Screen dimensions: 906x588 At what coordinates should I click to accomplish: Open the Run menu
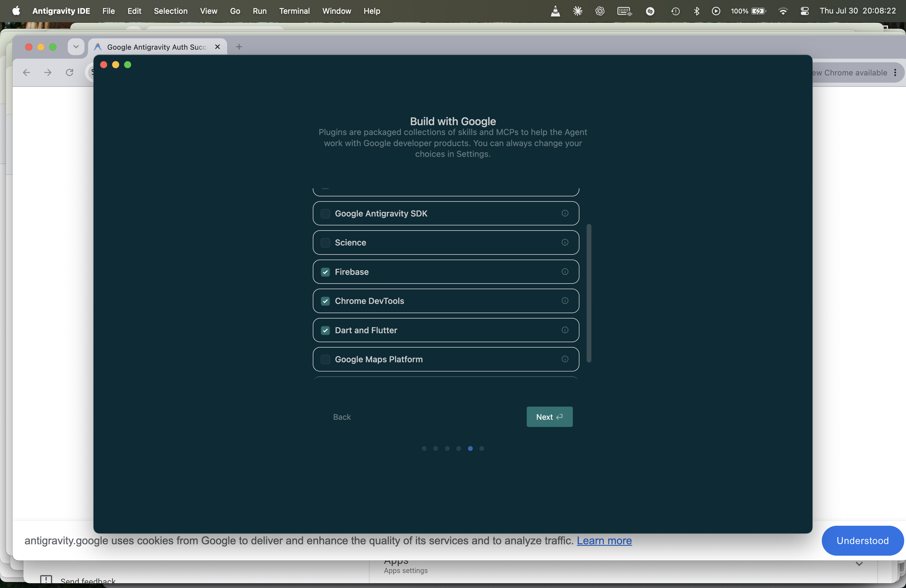pyautogui.click(x=260, y=11)
